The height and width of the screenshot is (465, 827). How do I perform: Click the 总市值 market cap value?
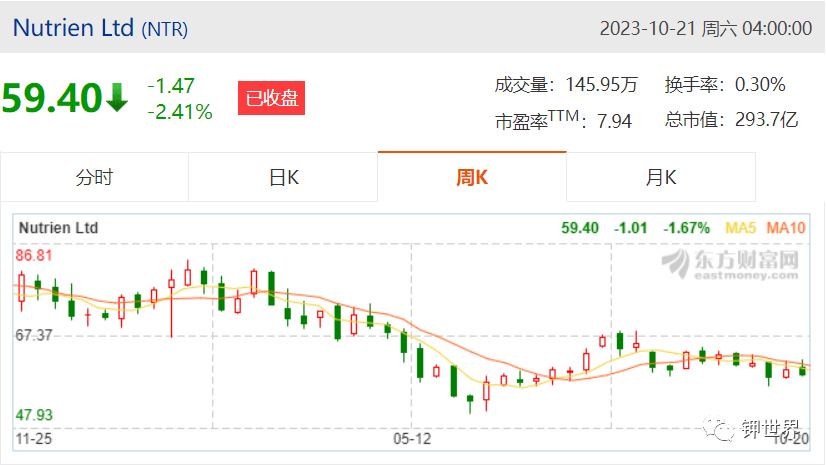click(766, 120)
